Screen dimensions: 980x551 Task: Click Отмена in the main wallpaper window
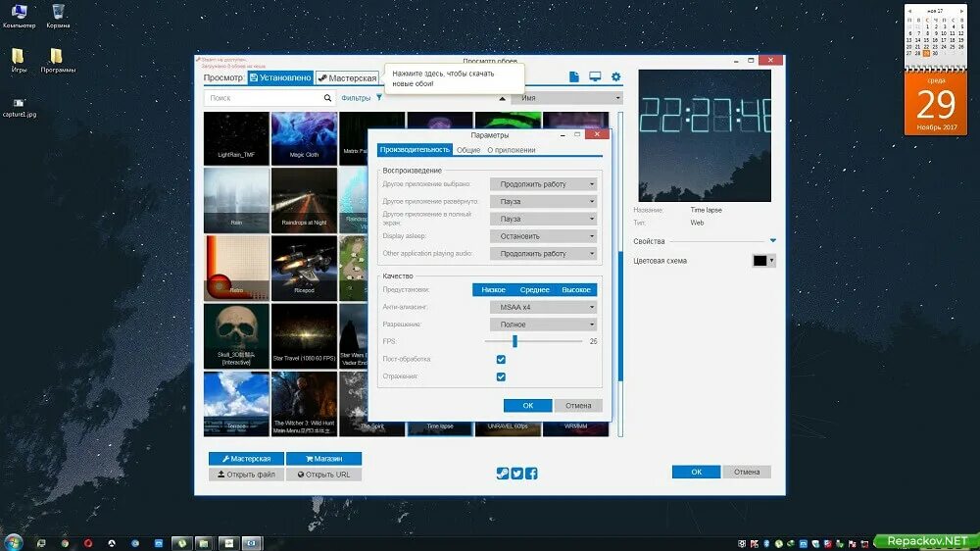746,472
